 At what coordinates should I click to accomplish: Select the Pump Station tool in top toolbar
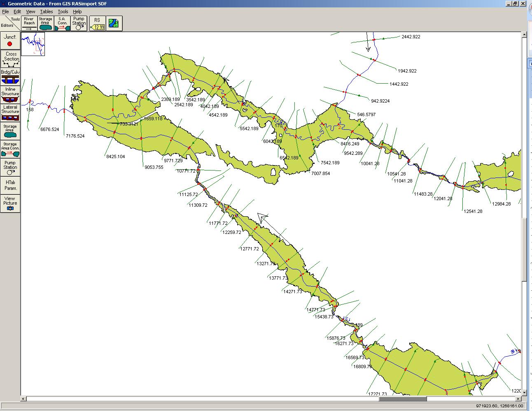pos(79,23)
